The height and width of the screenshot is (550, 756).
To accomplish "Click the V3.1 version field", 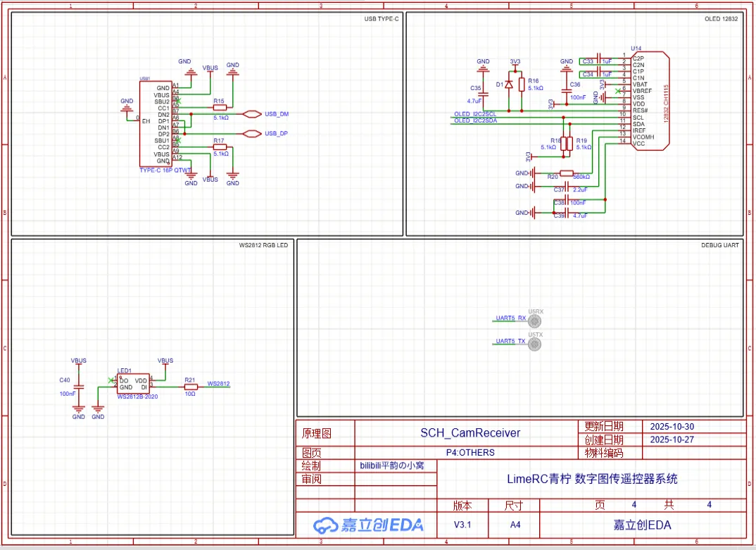I will click(x=464, y=525).
